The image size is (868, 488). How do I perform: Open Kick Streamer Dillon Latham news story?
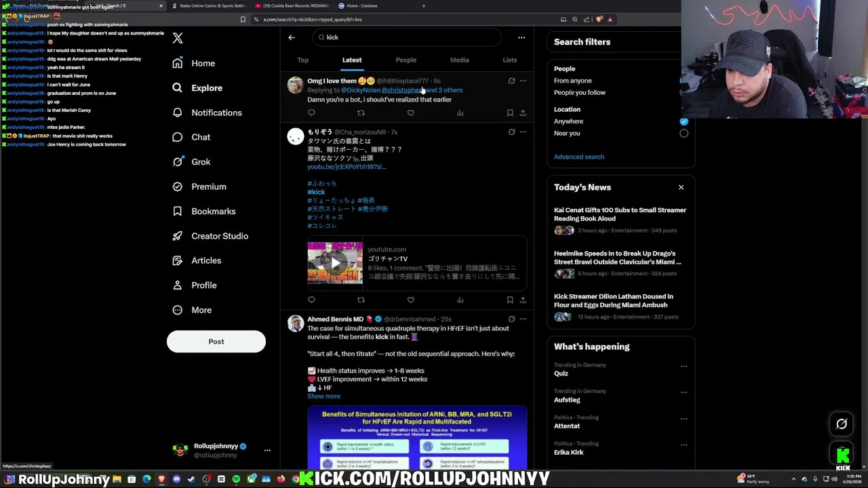click(620, 307)
